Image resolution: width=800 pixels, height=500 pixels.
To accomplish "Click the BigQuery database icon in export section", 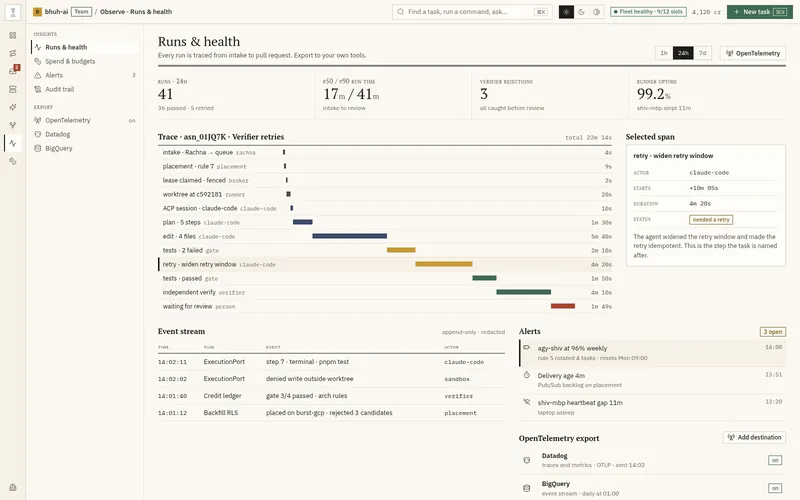I will pyautogui.click(x=527, y=488).
